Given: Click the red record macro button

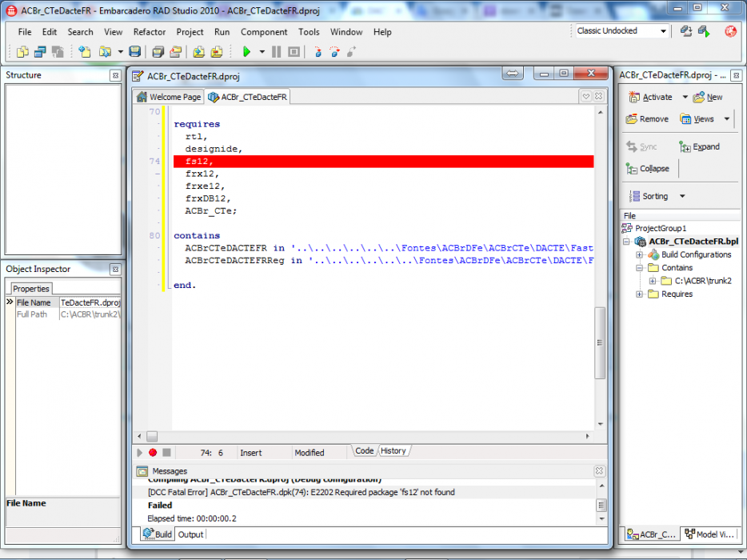Looking at the screenshot, I should pos(153,452).
